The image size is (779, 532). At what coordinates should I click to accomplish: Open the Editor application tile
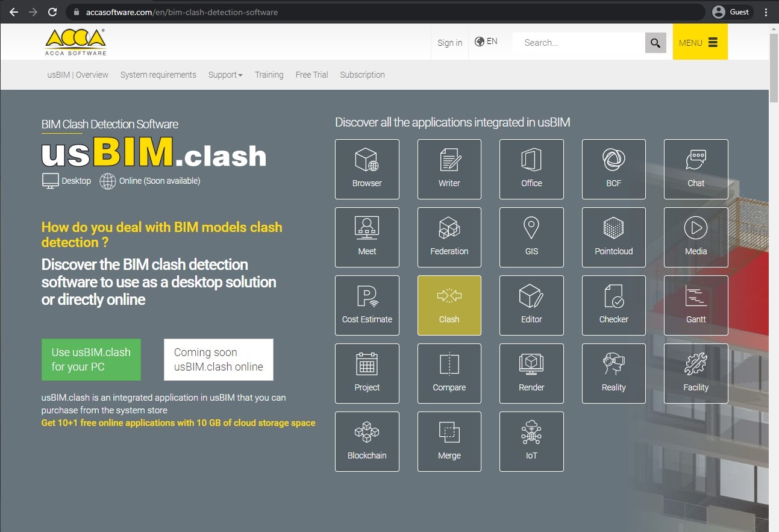click(x=531, y=305)
